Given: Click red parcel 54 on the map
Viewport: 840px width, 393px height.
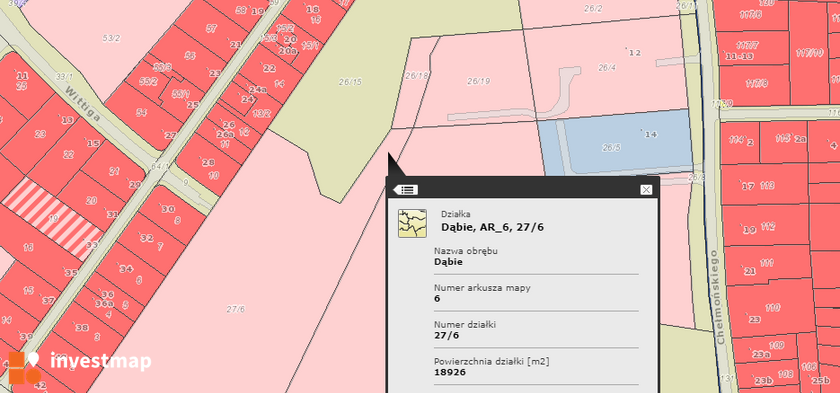Looking at the screenshot, I should pyautogui.click(x=142, y=114).
